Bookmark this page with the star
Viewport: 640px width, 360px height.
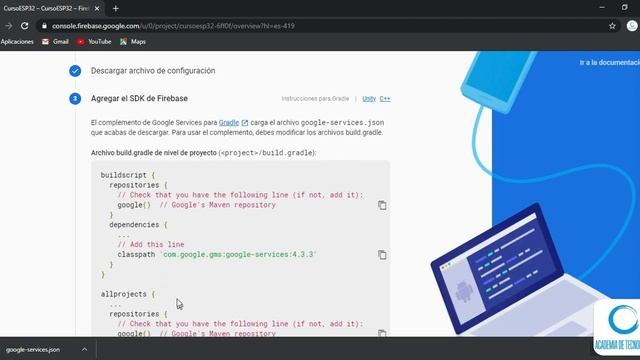tap(612, 26)
